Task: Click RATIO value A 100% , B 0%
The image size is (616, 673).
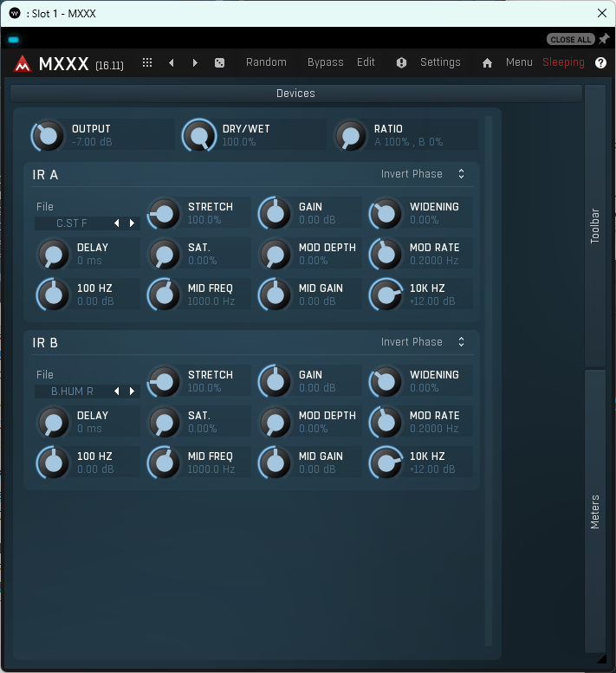Action: coord(408,142)
